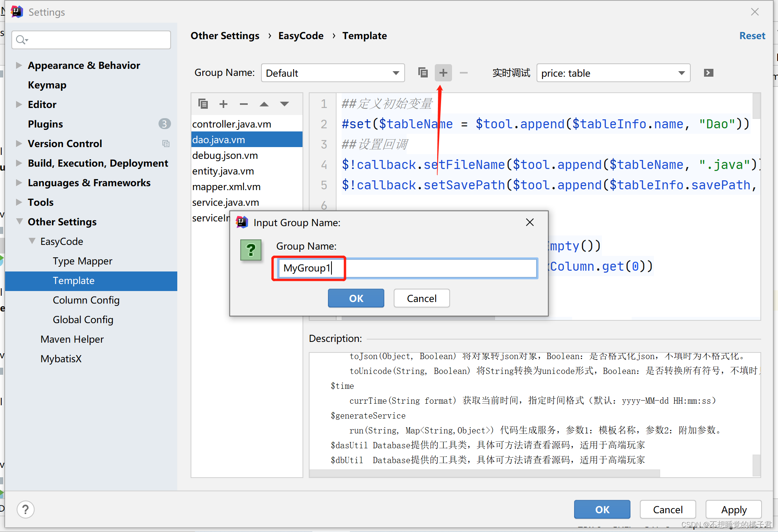Click Cancel to dismiss group dialog
The height and width of the screenshot is (532, 778).
(x=421, y=298)
